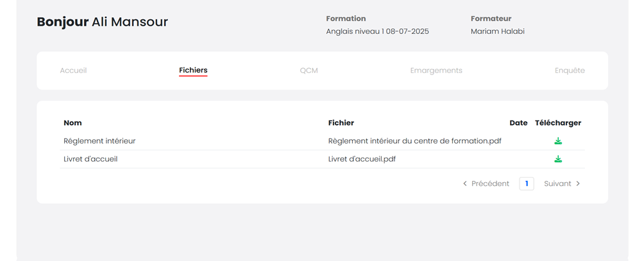Download the Règlement intérieur file

[558, 141]
